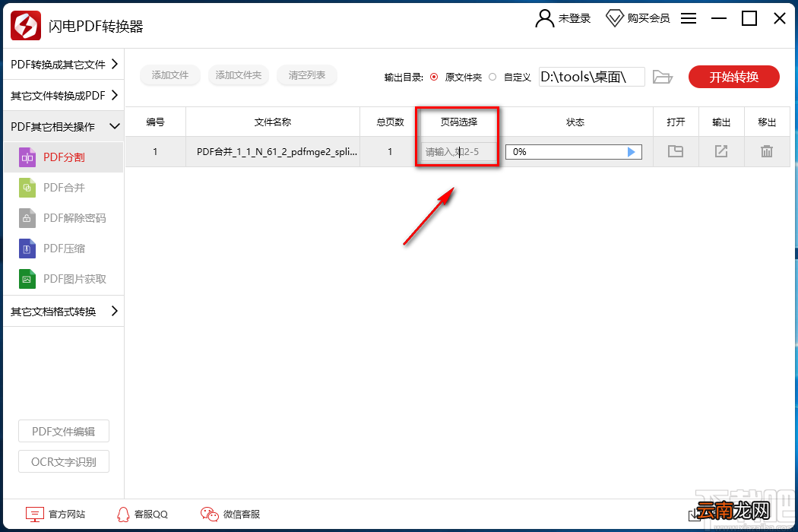Click the PDF图片获取 image icon
The width and height of the screenshot is (798, 532).
pos(27,279)
